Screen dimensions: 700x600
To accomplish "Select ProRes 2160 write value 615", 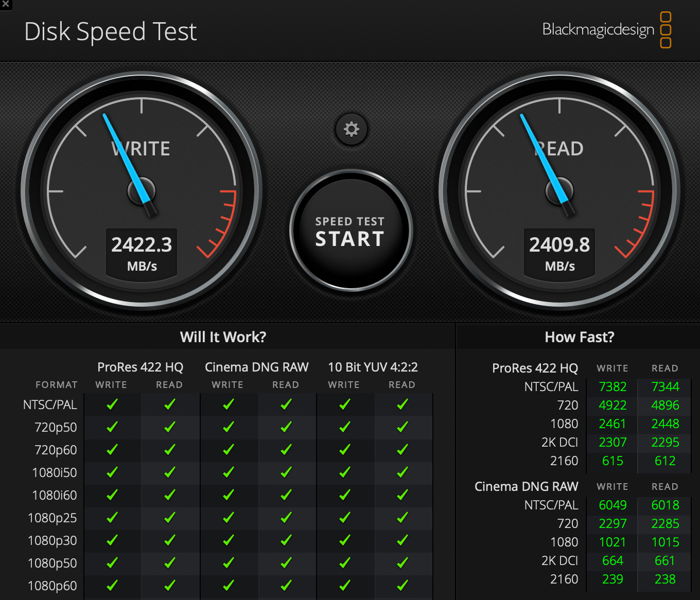I will pyautogui.click(x=612, y=461).
